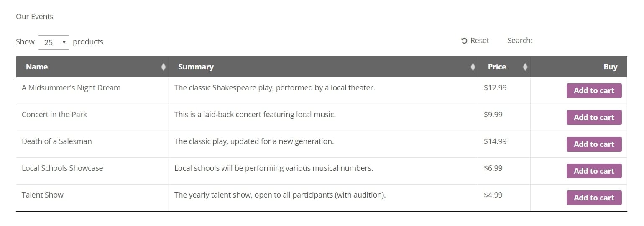The image size is (644, 226).
Task: Add Local Schools Showcase to cart
Action: 594,171
